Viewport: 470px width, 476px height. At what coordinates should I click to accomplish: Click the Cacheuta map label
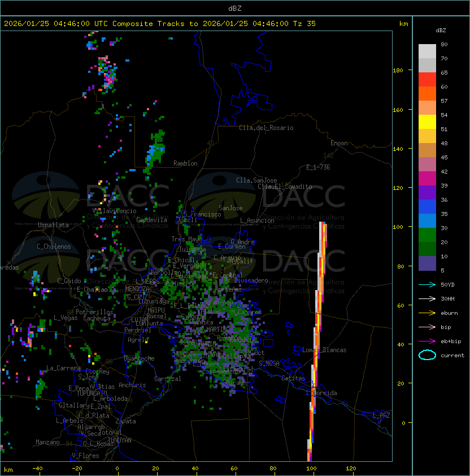pos(97,318)
